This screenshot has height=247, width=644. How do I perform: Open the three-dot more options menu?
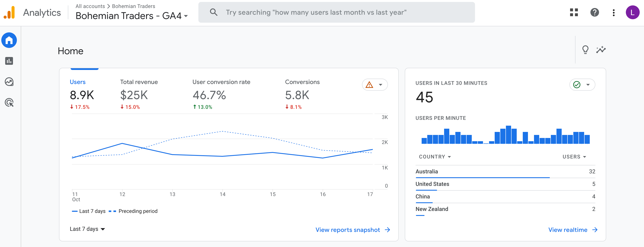click(614, 13)
